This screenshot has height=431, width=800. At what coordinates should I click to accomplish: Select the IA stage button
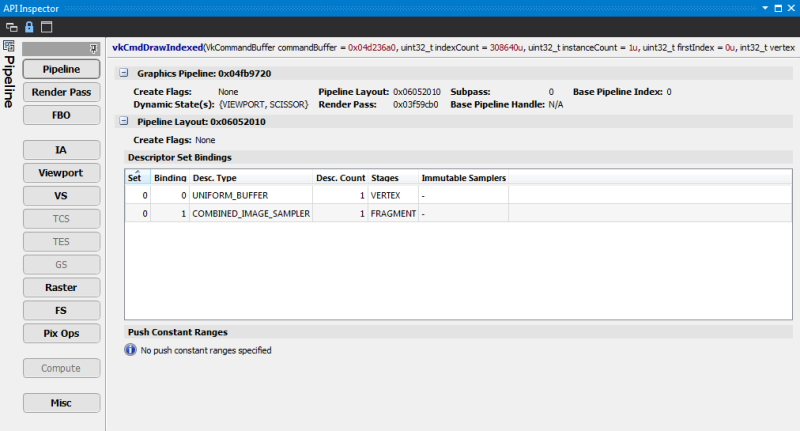(x=61, y=150)
